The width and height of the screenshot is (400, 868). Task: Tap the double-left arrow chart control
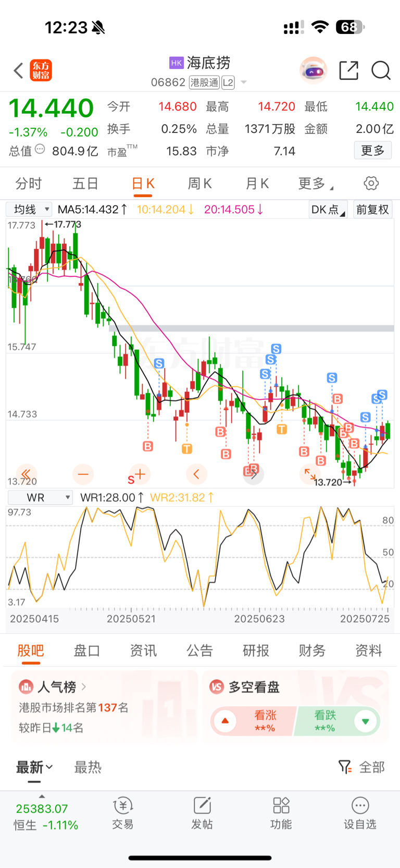click(x=26, y=473)
